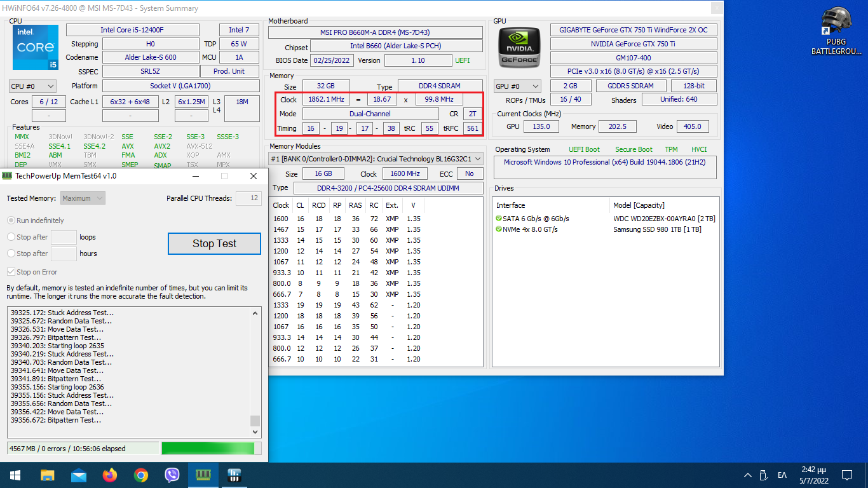Viewport: 868px width, 488px height.
Task: Click the log scrollbar down arrow
Action: tap(255, 432)
